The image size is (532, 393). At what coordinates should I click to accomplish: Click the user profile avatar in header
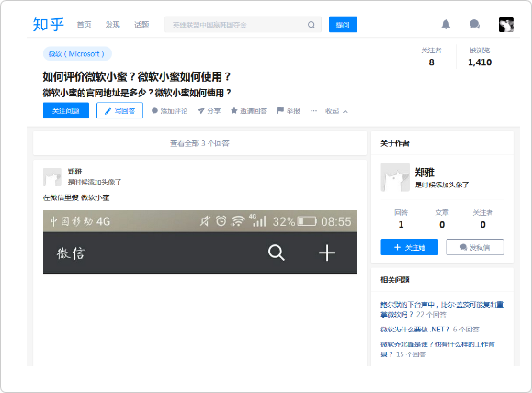pos(506,25)
